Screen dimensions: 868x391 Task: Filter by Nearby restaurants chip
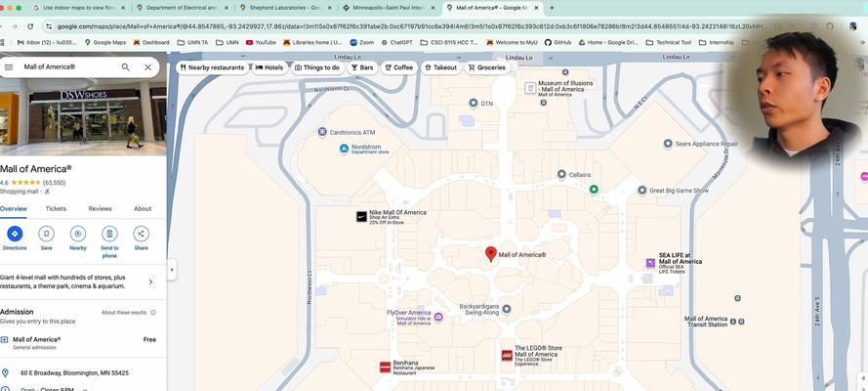click(x=212, y=67)
